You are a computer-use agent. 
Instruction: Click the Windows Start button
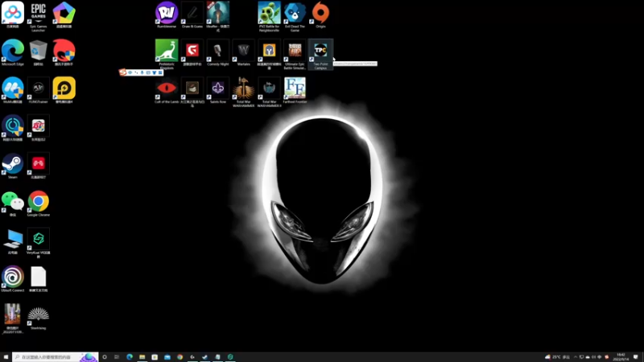(x=6, y=357)
